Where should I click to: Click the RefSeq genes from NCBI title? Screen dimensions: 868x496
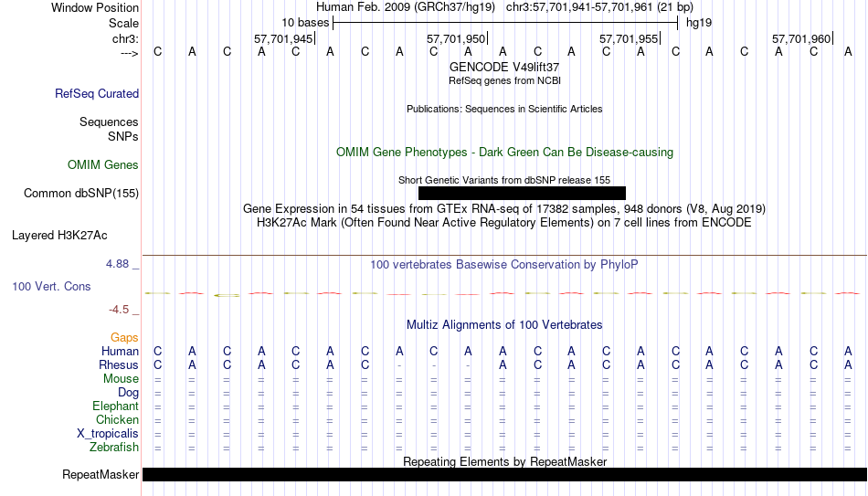coord(504,80)
